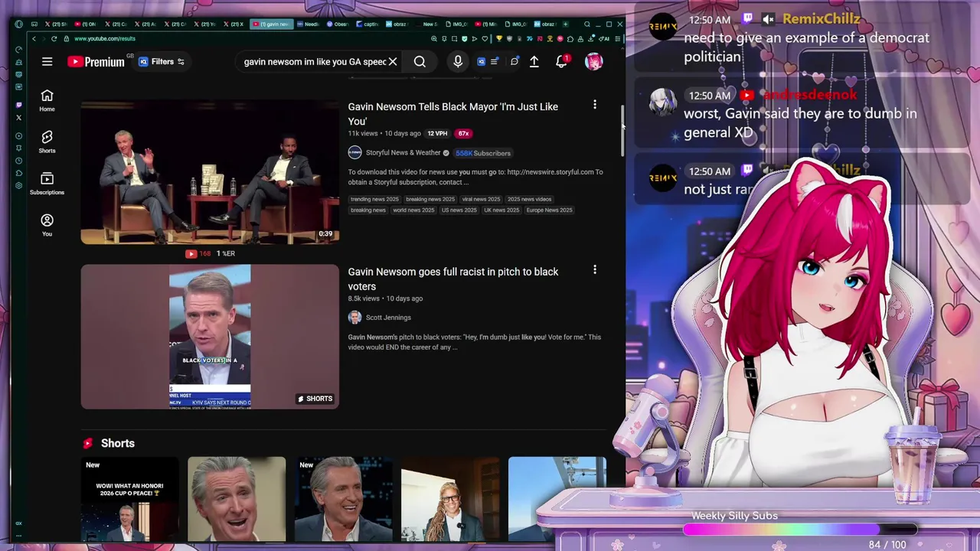
Task: Switch to the Needle browser tab
Action: (x=308, y=24)
